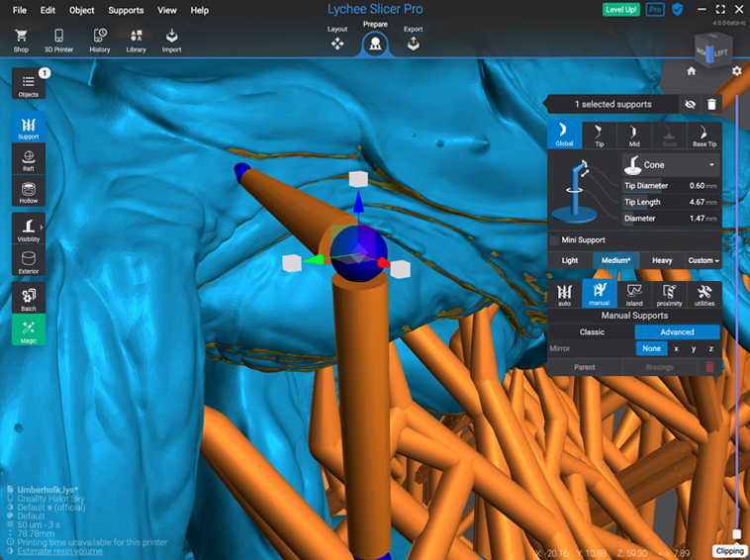Viewport: 750px width, 560px height.
Task: Delete selected supports with trash icon
Action: tap(711, 104)
